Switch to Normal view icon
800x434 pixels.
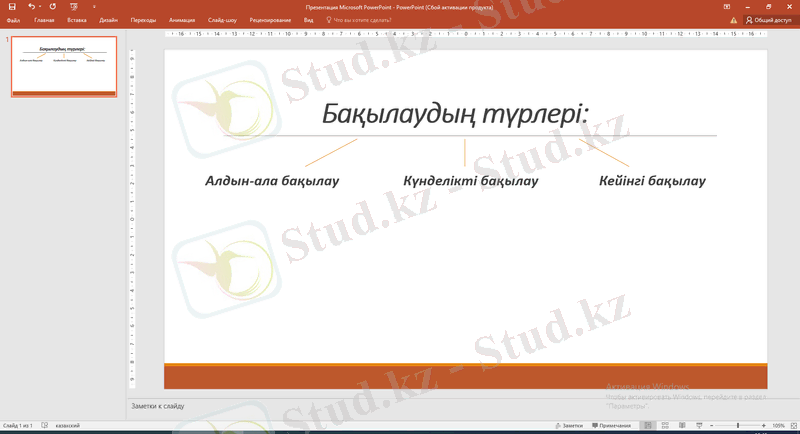point(648,425)
